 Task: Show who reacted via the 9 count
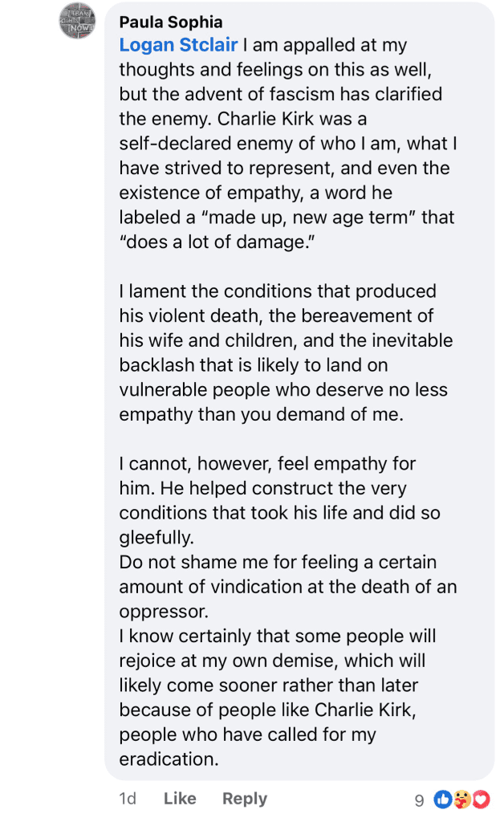[419, 800]
